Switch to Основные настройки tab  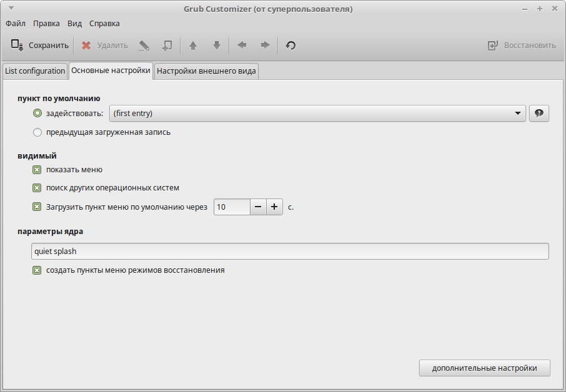111,71
